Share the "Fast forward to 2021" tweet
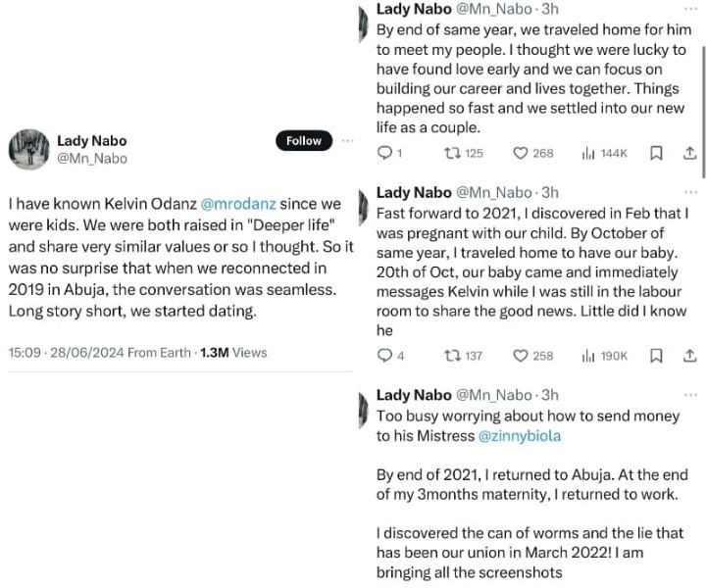Image resolution: width=707 pixels, height=588 pixels. [x=689, y=356]
